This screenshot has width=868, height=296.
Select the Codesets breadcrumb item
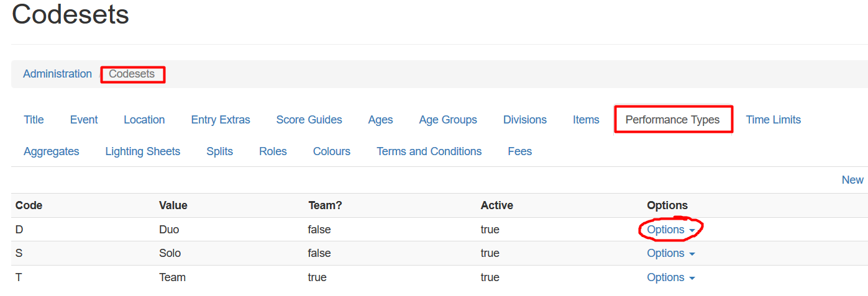click(132, 74)
